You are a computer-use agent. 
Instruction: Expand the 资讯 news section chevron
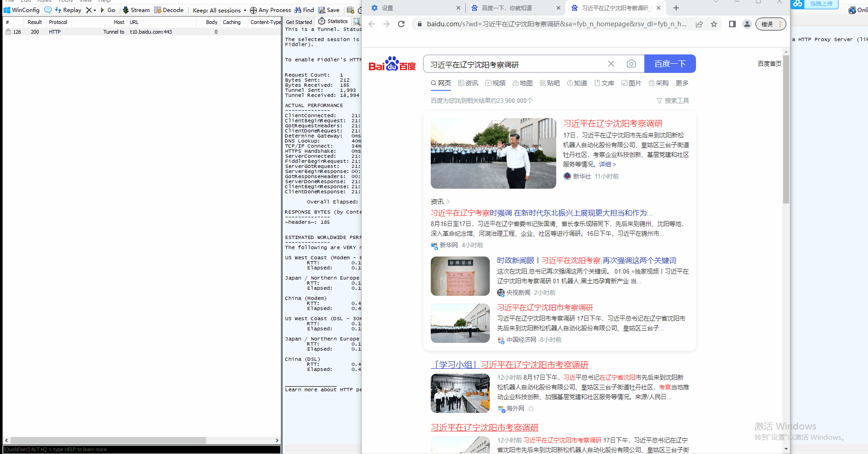(x=448, y=202)
